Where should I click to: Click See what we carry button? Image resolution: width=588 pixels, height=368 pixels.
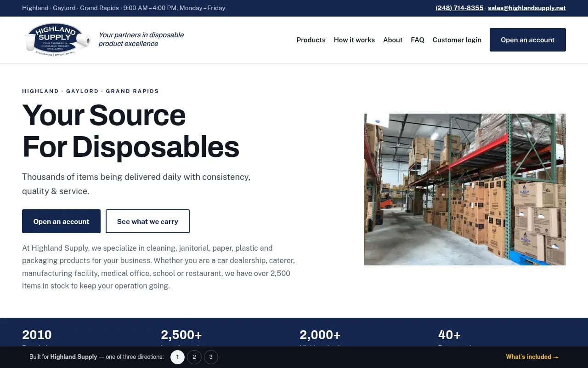(147, 221)
